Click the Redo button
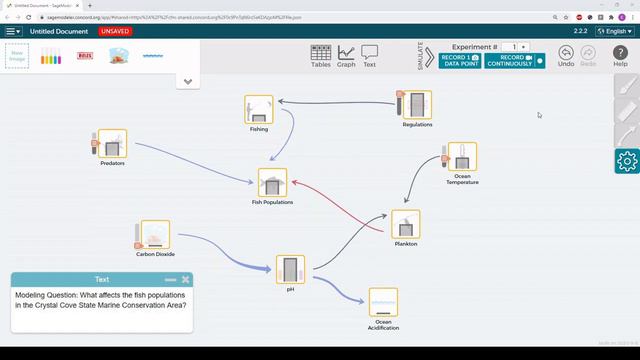The image size is (640, 360). pos(588,56)
